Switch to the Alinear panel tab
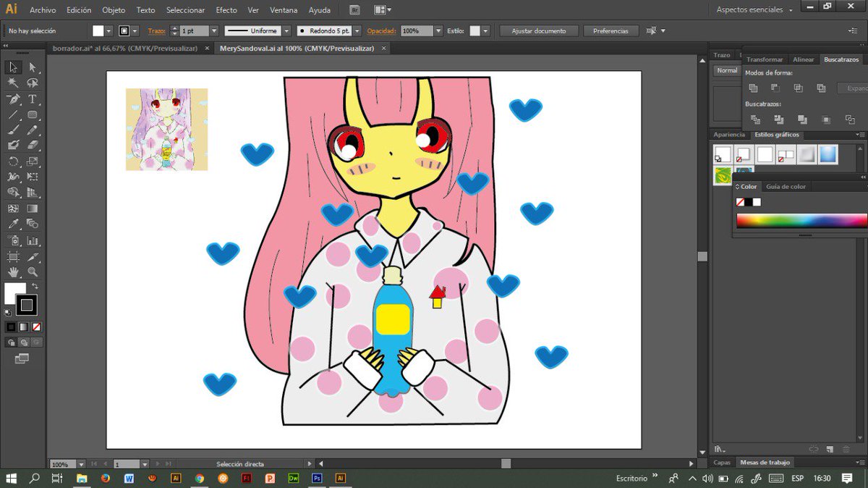Viewport: 868px width, 488px height. click(803, 59)
